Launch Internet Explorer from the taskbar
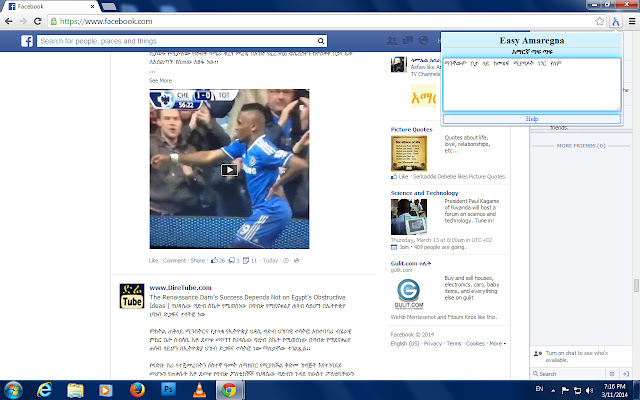Viewport: 640px width, 400px height. coord(44,391)
